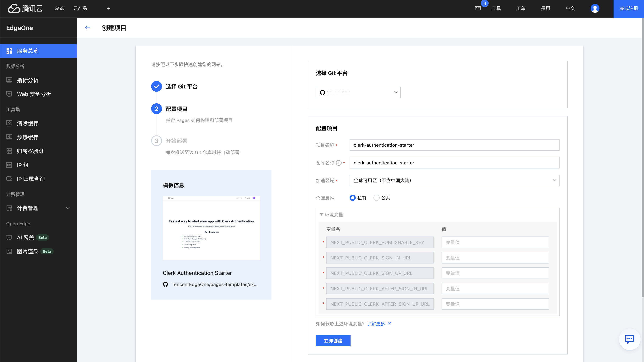This screenshot has width=644, height=362.
Task: Select the 私有 repository radio button
Action: pos(352,198)
